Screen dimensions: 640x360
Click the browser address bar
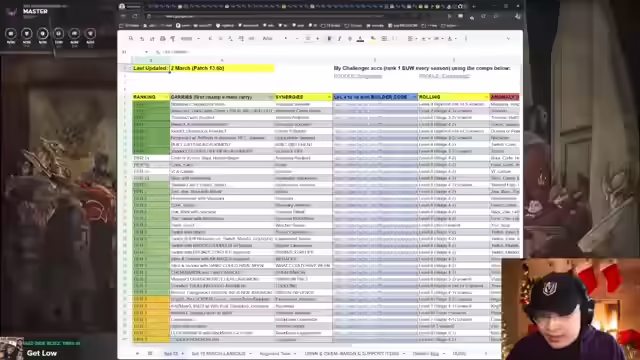(294, 16)
